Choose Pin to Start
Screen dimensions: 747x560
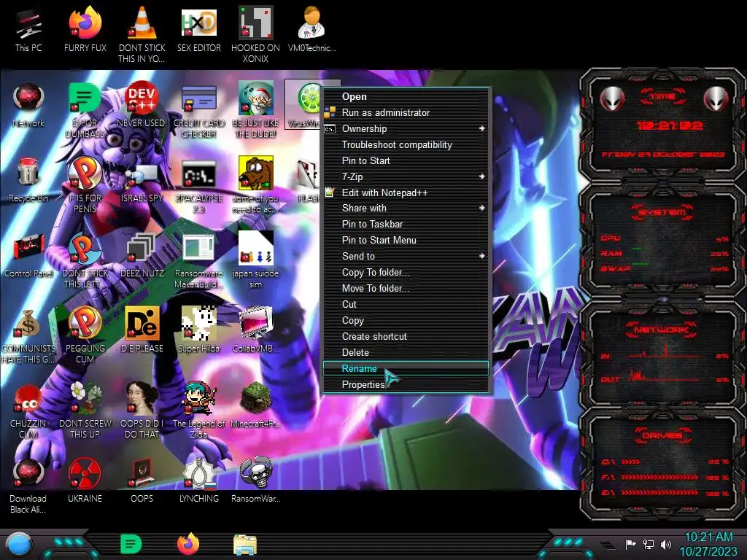click(x=406, y=160)
